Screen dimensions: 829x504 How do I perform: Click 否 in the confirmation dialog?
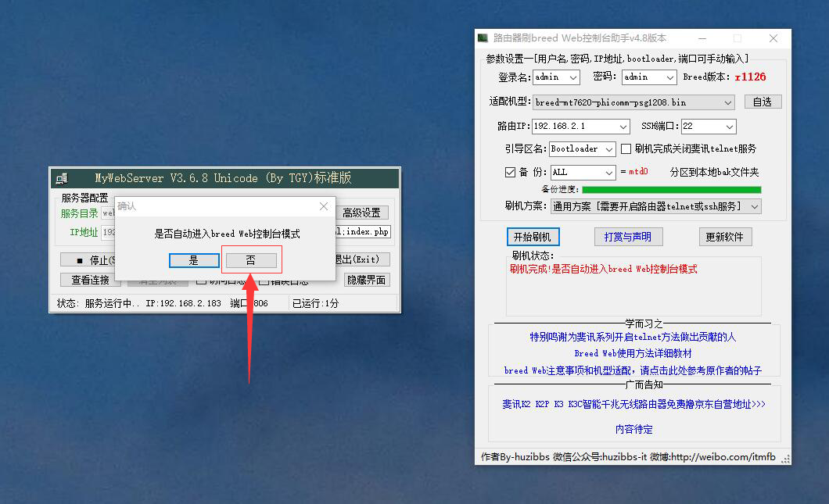pos(251,259)
